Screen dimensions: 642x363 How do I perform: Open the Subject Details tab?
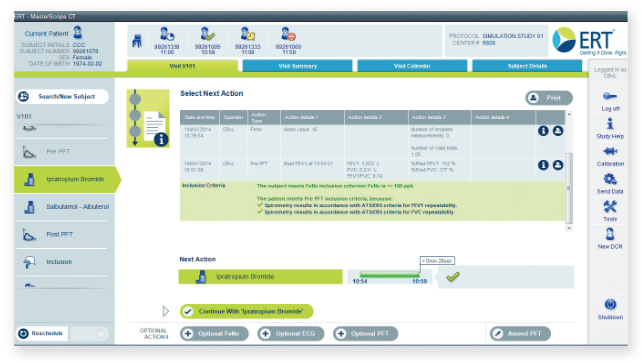[x=527, y=66]
